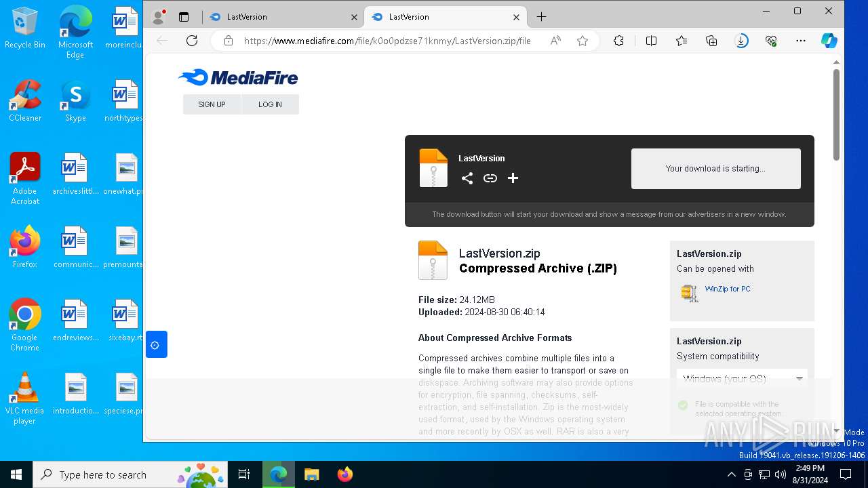Open introductio image file on desktop
The image size is (868, 488).
pyautogui.click(x=75, y=393)
